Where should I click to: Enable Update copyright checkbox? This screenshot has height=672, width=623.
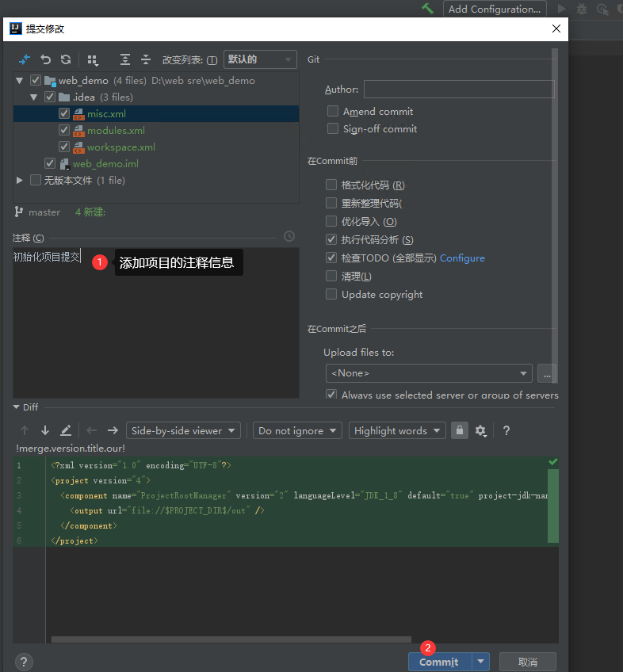click(331, 294)
